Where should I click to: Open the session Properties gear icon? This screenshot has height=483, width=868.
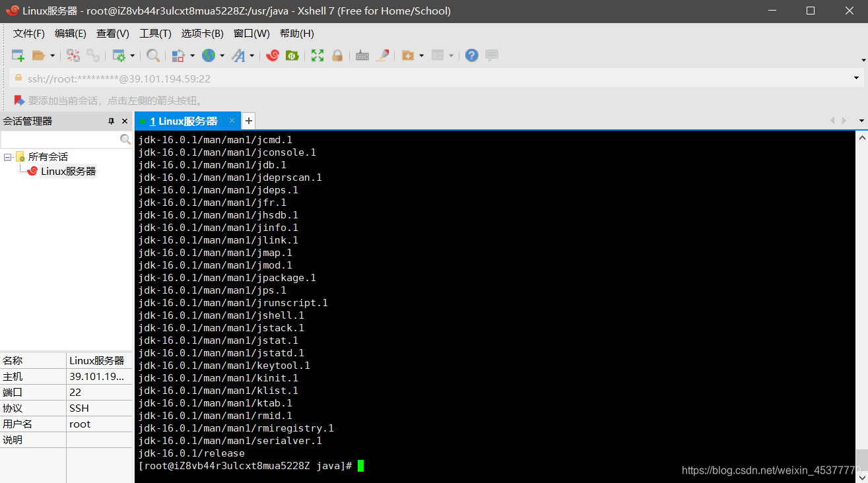tap(119, 55)
